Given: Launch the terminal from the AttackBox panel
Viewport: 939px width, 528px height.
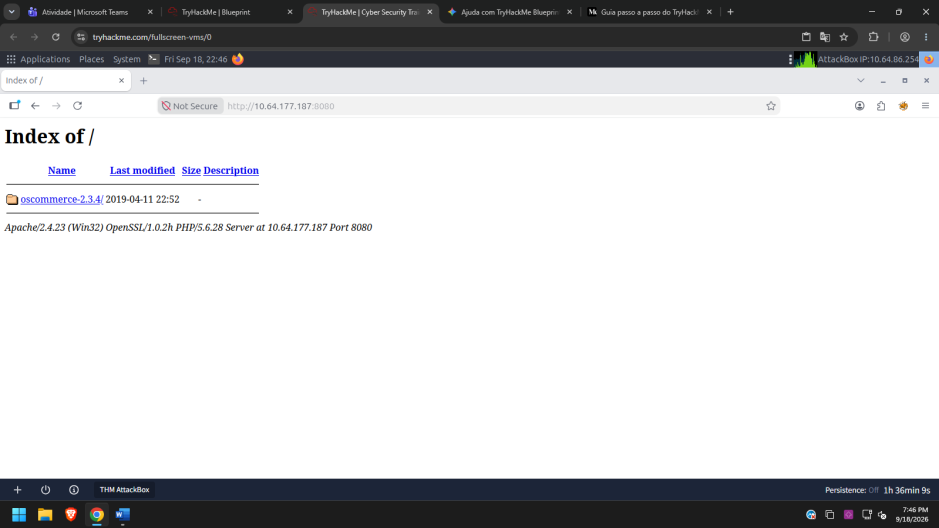Looking at the screenshot, I should click(153, 59).
